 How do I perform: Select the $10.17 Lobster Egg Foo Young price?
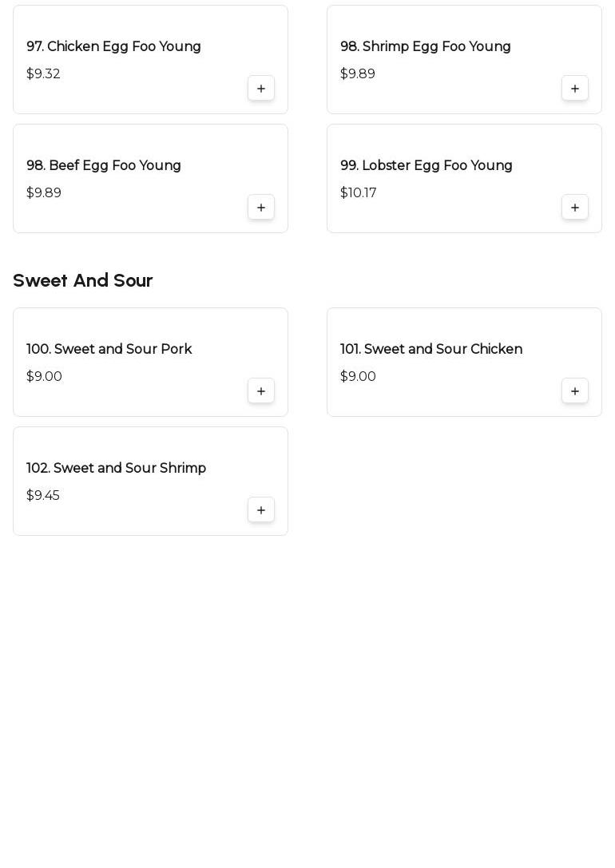pos(358,193)
